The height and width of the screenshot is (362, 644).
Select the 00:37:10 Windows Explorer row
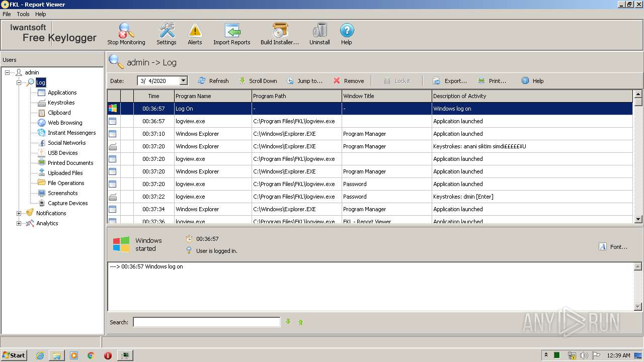point(370,134)
